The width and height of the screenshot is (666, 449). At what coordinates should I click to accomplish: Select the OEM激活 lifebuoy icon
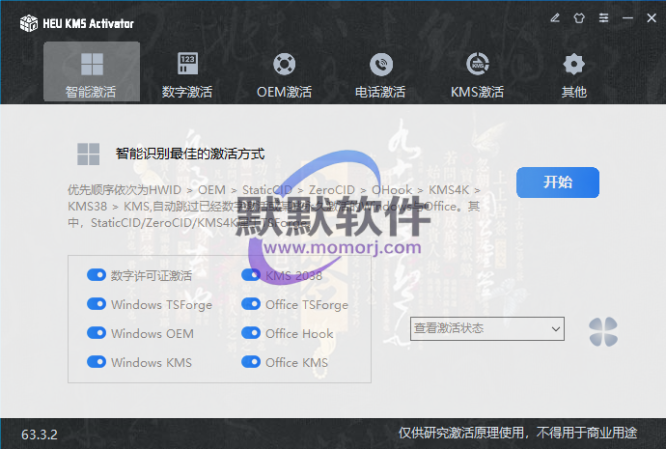284,64
